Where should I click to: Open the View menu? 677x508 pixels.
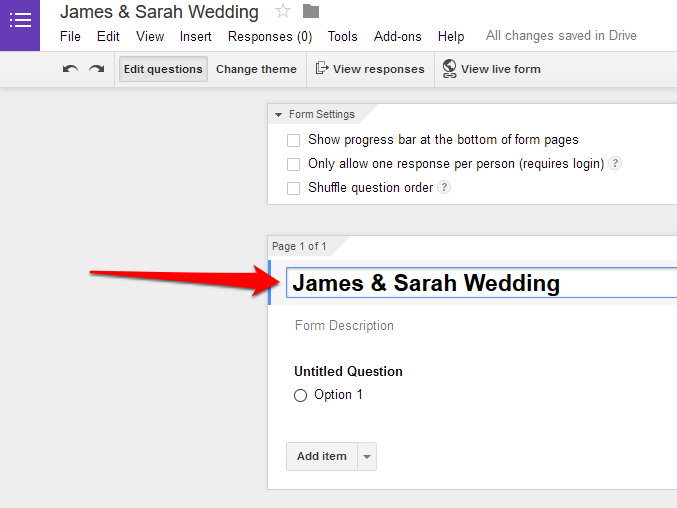150,36
